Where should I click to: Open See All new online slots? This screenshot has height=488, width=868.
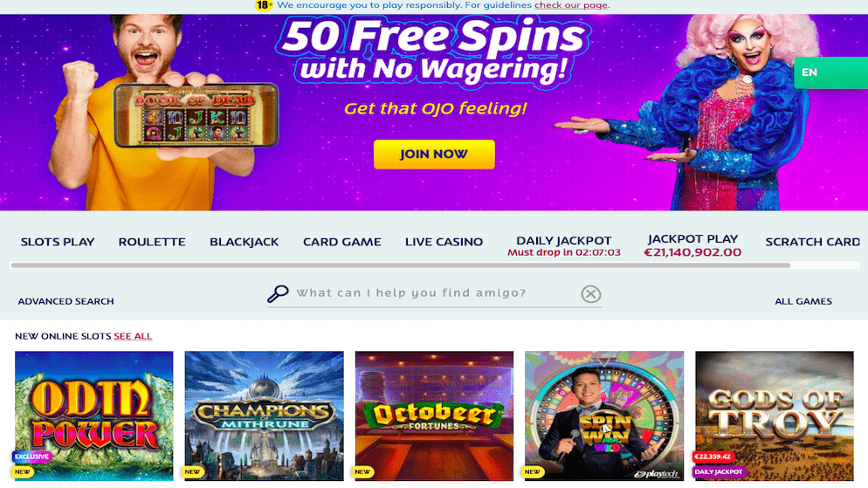133,336
